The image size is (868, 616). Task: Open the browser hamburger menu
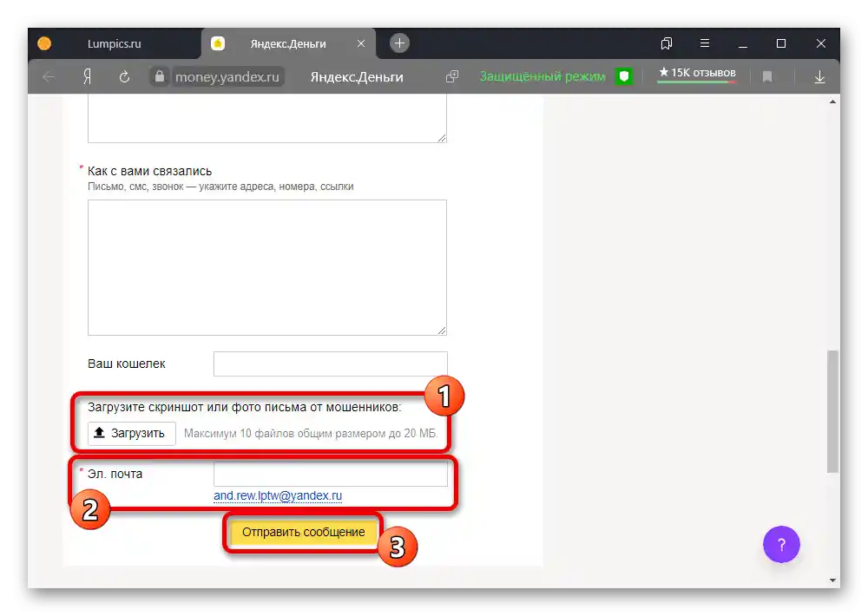tap(705, 43)
